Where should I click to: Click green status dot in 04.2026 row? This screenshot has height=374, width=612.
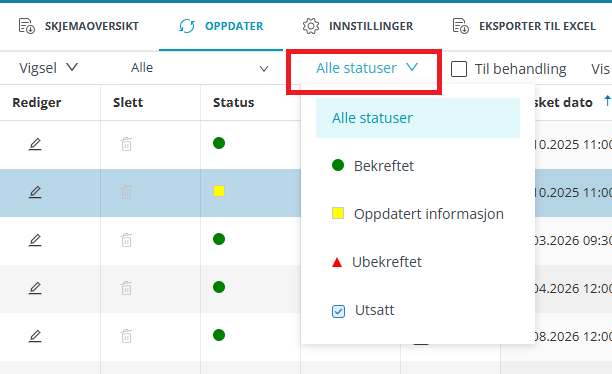tap(219, 287)
